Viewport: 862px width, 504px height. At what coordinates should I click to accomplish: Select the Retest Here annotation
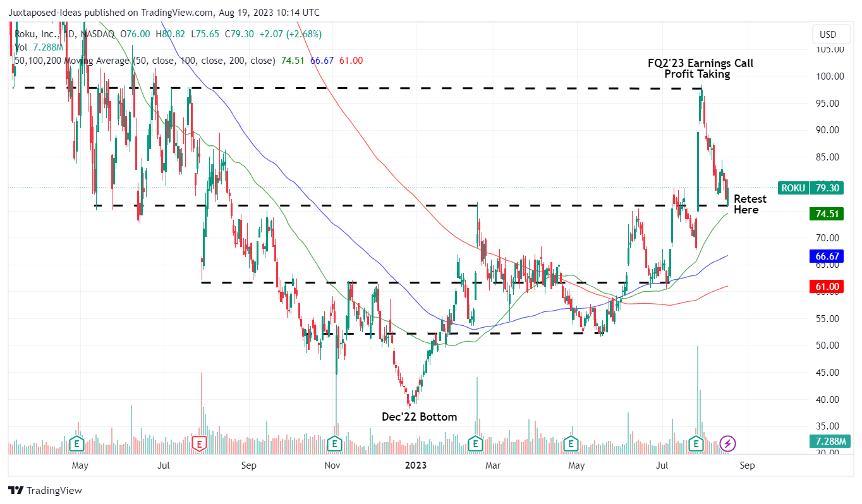750,204
